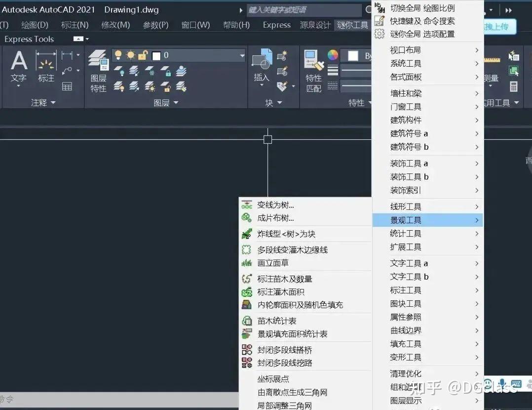
Task: Click the color wheel icon in 特性 panel
Action: pyautogui.click(x=333, y=54)
